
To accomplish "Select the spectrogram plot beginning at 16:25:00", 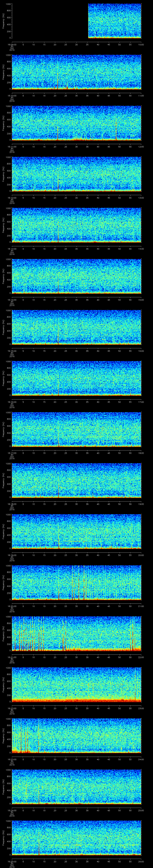I will click(x=76, y=838).
